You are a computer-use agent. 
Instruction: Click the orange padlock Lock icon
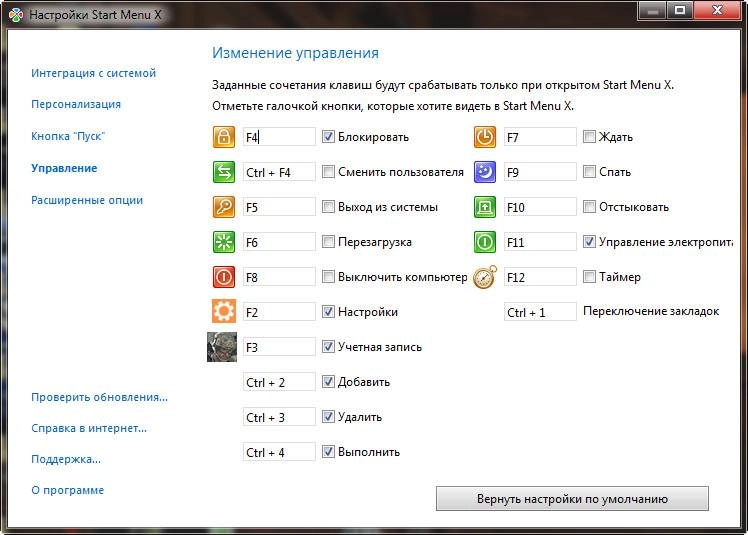(x=224, y=137)
